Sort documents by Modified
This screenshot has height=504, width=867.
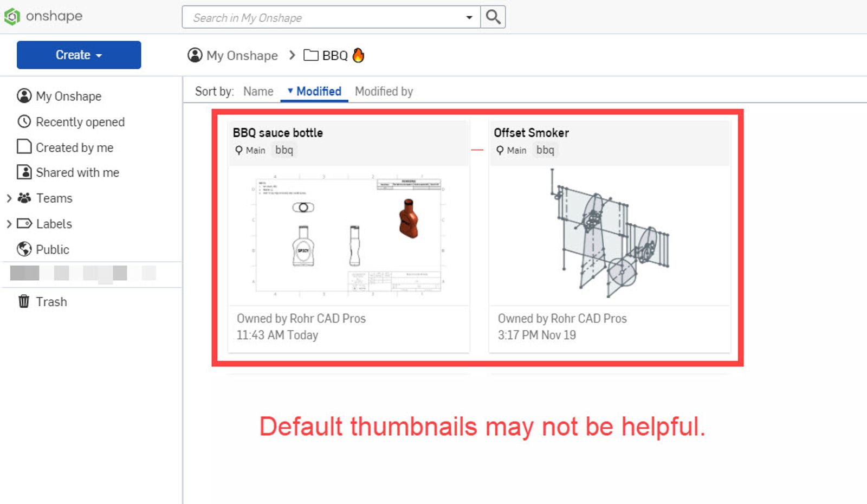point(318,92)
